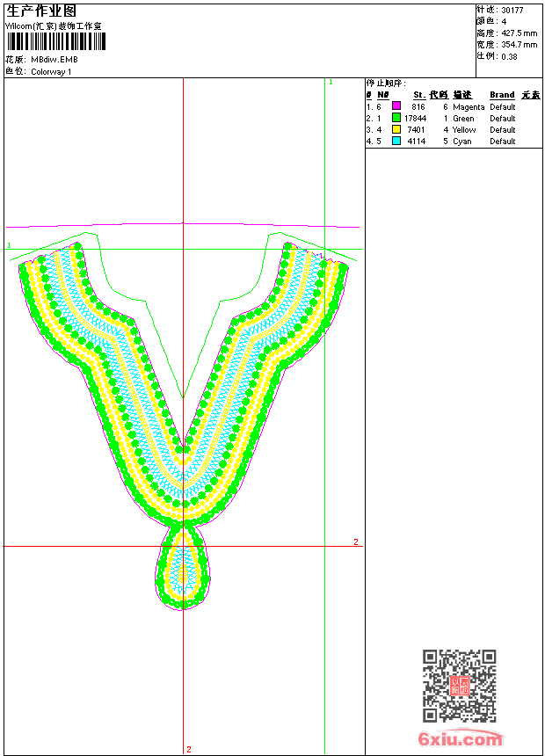Viewport: 545px width, 756px height.
Task: Click the Yellow color swatch
Action: 396,128
